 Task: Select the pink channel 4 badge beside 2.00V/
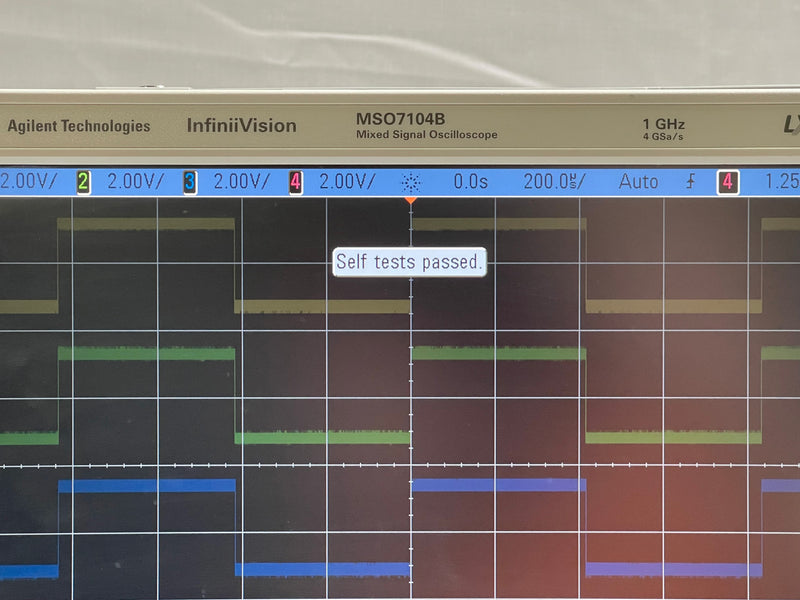coord(295,182)
